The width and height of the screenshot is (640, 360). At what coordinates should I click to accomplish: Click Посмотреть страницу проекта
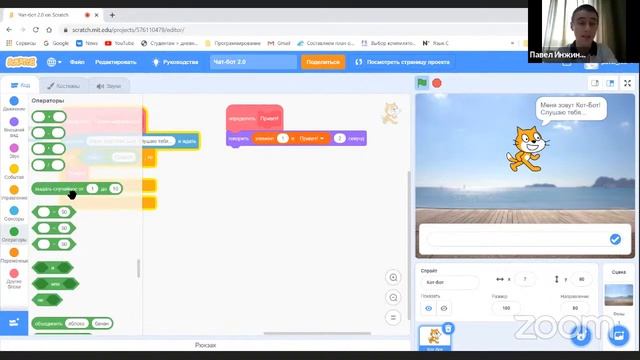click(402, 62)
